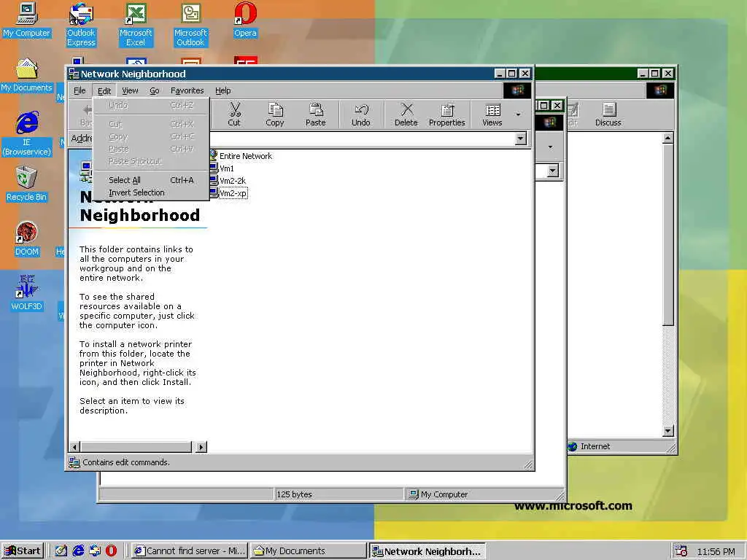
Task: Open the Help menu
Action: (x=222, y=90)
